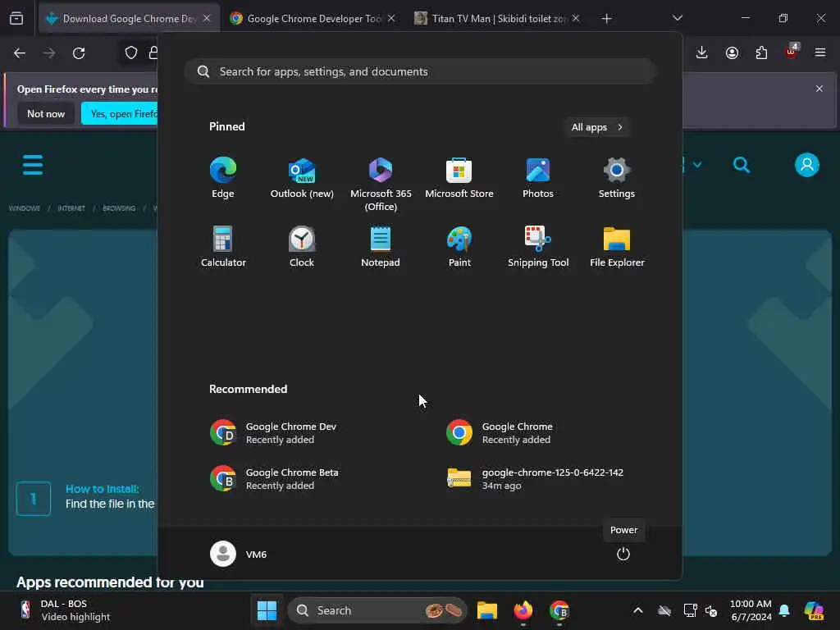The image size is (840, 630).
Task: Reload the current Firefox page
Action: [79, 53]
